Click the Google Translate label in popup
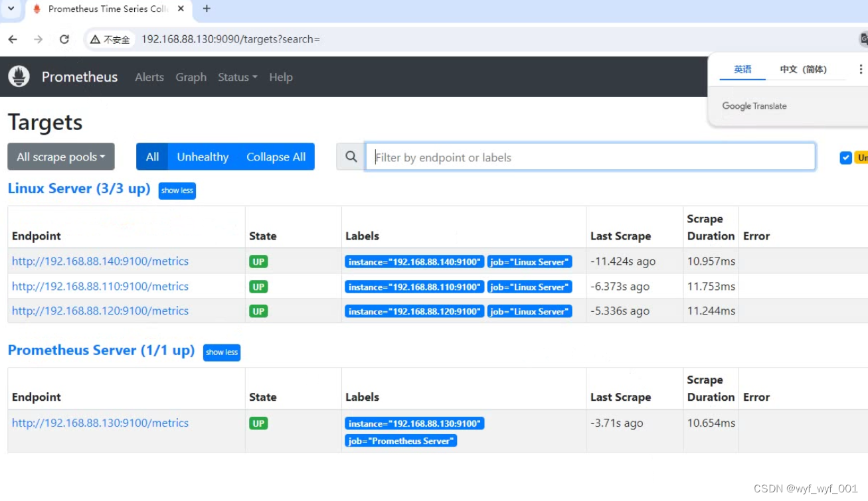Image resolution: width=868 pixels, height=501 pixels. point(754,106)
